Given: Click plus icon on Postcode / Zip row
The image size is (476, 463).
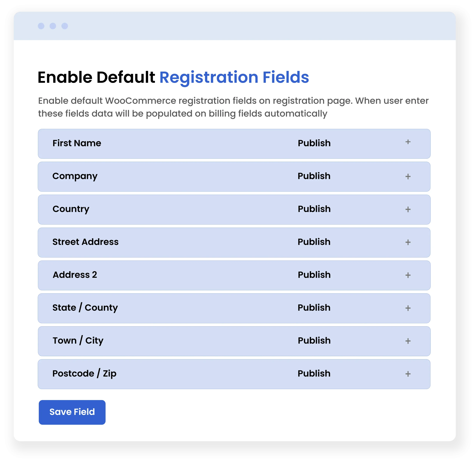Looking at the screenshot, I should 408,374.
